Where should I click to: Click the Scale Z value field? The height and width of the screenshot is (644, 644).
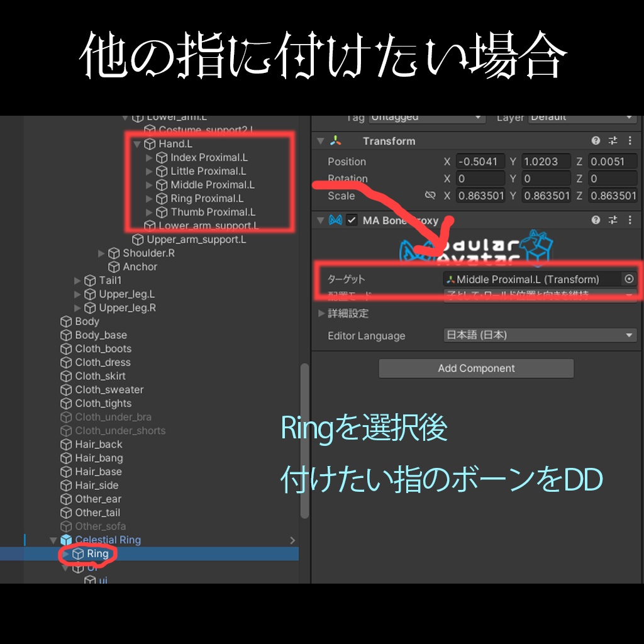coord(613,196)
